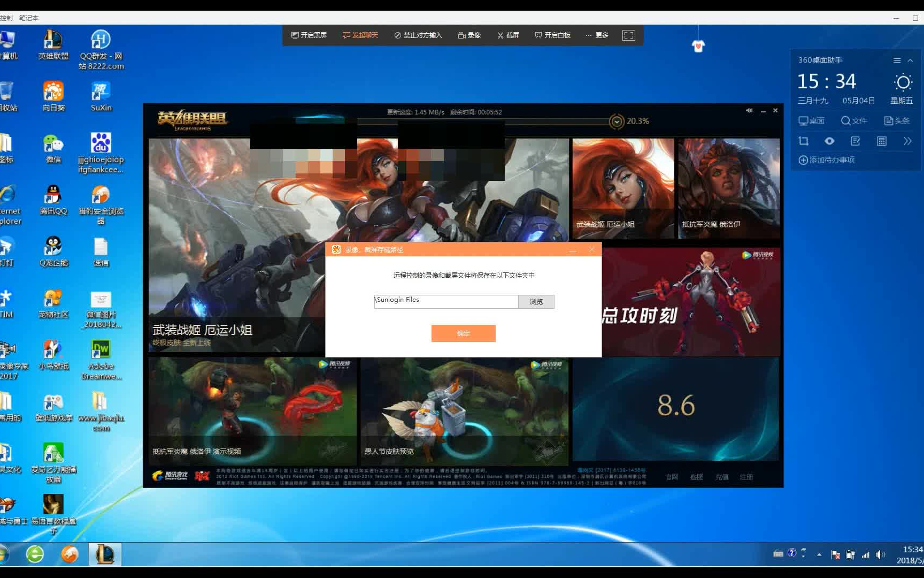Confirm with the orange 确定 button
The image size is (924, 578).
point(464,333)
